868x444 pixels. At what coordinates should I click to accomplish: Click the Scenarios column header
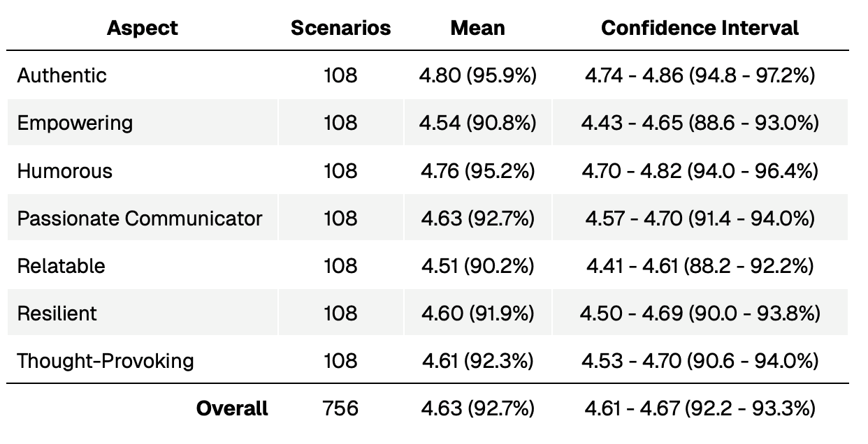(340, 29)
